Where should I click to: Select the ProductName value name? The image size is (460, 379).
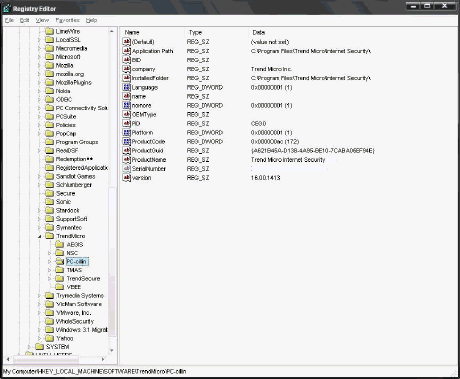coord(149,160)
